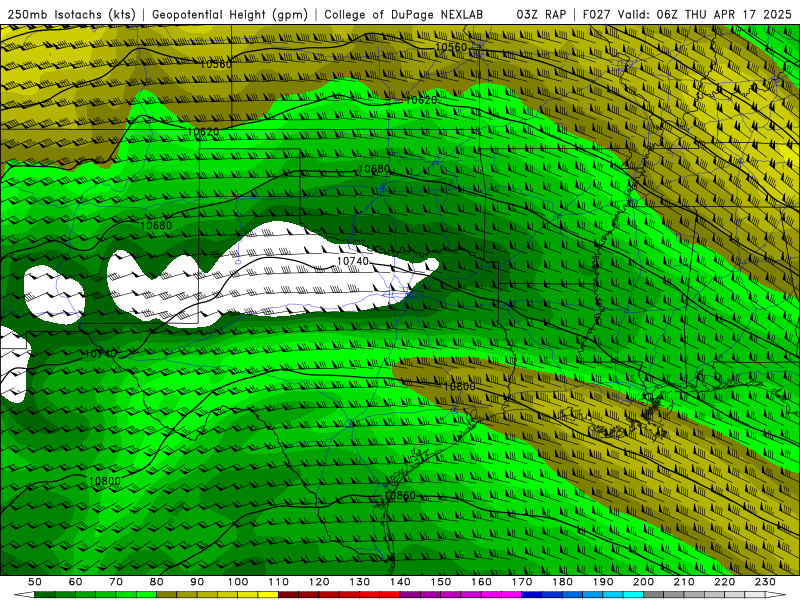Image resolution: width=800 pixels, height=600 pixels.
Task: Click colorbar value 90
Action: (x=197, y=582)
